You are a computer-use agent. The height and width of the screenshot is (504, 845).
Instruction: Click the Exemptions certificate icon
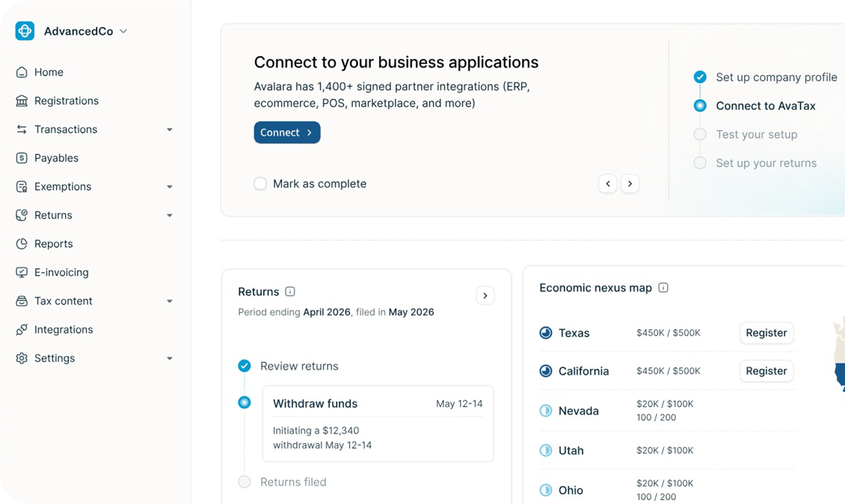(22, 186)
